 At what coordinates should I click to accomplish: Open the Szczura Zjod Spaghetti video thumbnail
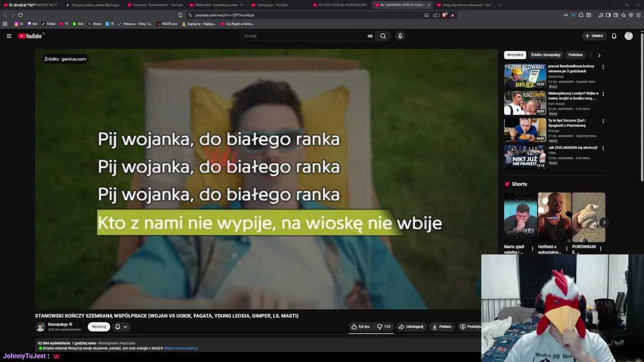(525, 130)
